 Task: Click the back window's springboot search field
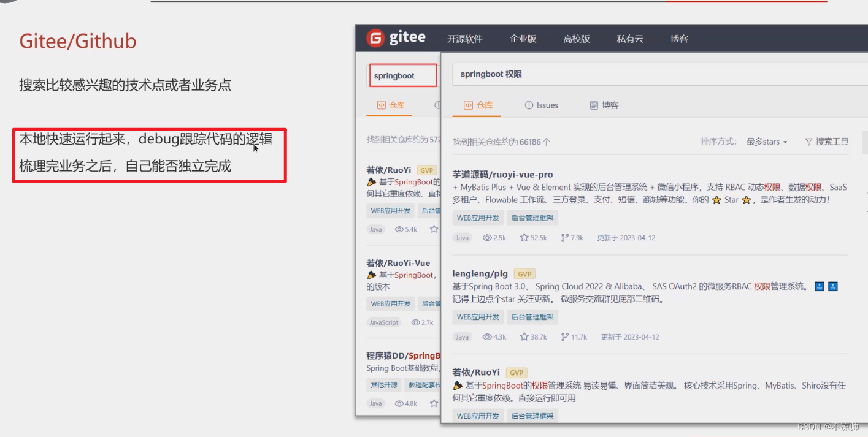[x=403, y=75]
